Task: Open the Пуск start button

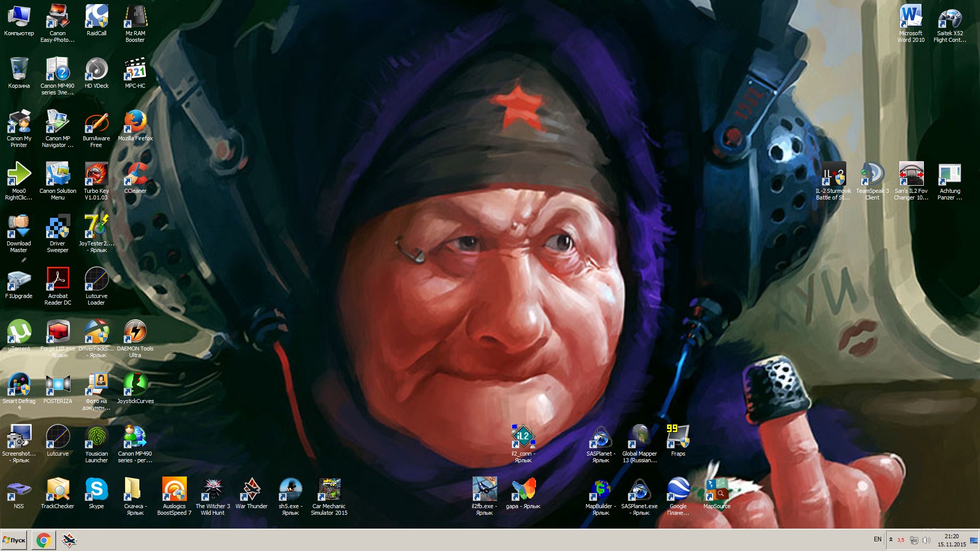Action: tap(14, 540)
